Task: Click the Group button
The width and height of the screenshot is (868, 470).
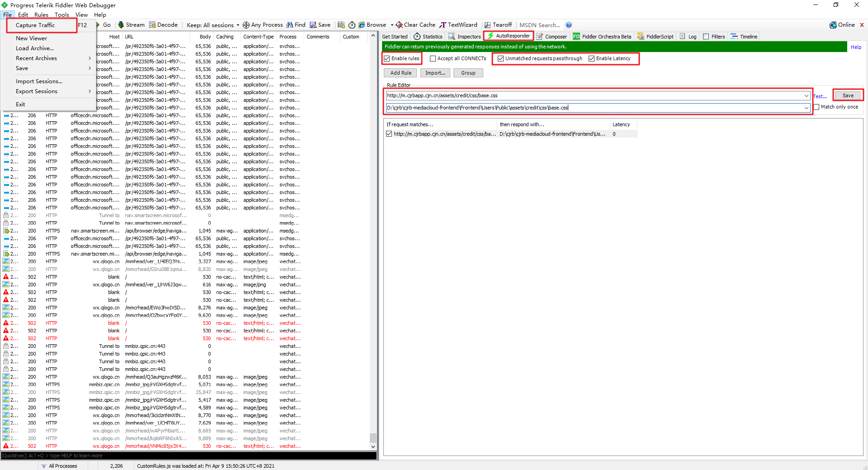Action: tap(468, 73)
